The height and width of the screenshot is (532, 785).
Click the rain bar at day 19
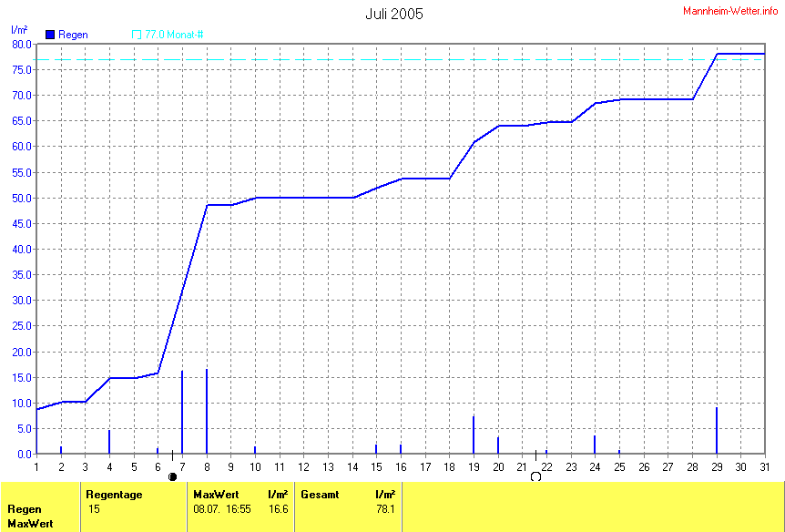point(474,435)
